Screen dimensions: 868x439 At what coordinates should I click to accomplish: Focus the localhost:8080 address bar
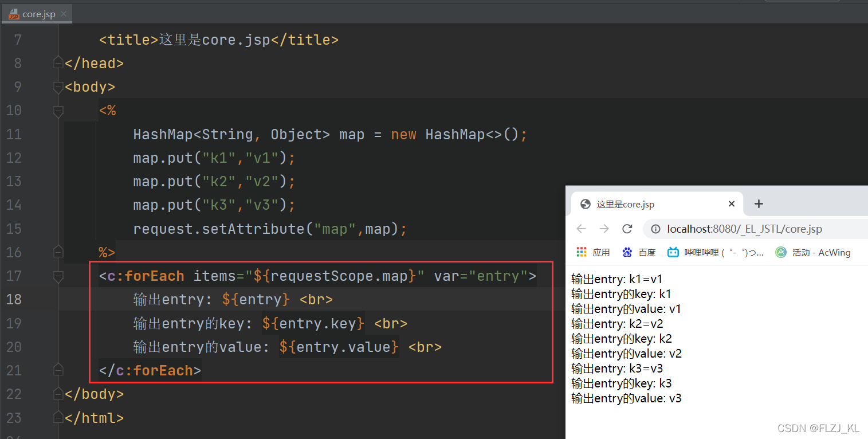coord(755,229)
